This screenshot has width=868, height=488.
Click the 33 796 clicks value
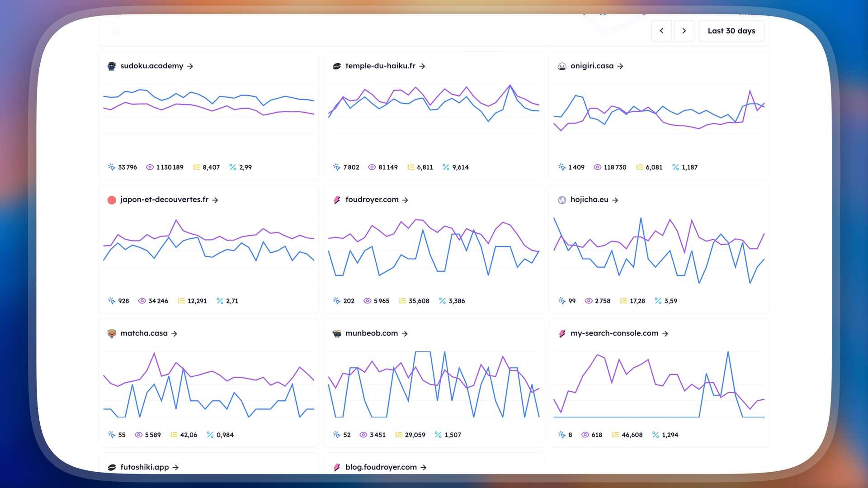click(127, 167)
